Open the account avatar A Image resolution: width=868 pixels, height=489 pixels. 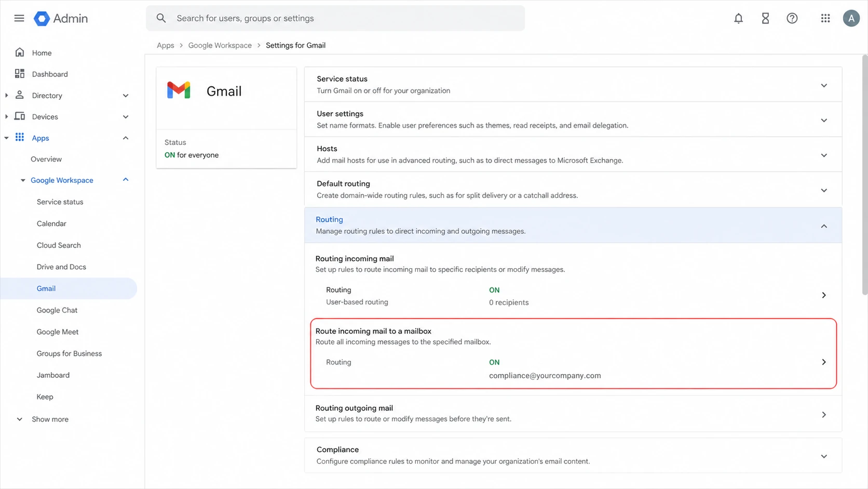tap(851, 18)
